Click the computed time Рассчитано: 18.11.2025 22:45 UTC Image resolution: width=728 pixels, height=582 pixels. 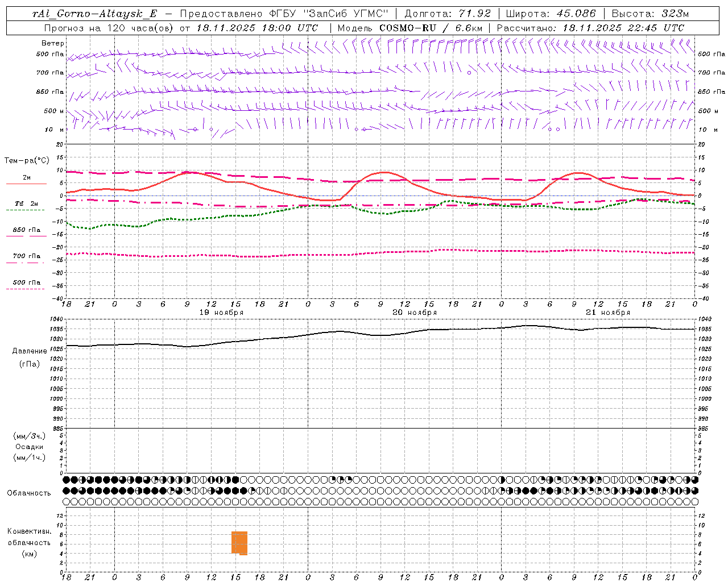(590, 28)
